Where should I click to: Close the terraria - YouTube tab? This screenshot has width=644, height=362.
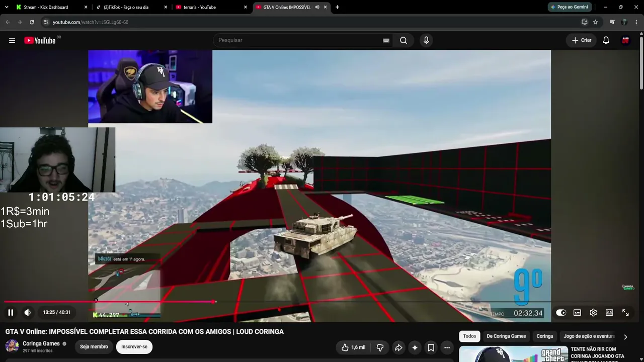pos(246,8)
